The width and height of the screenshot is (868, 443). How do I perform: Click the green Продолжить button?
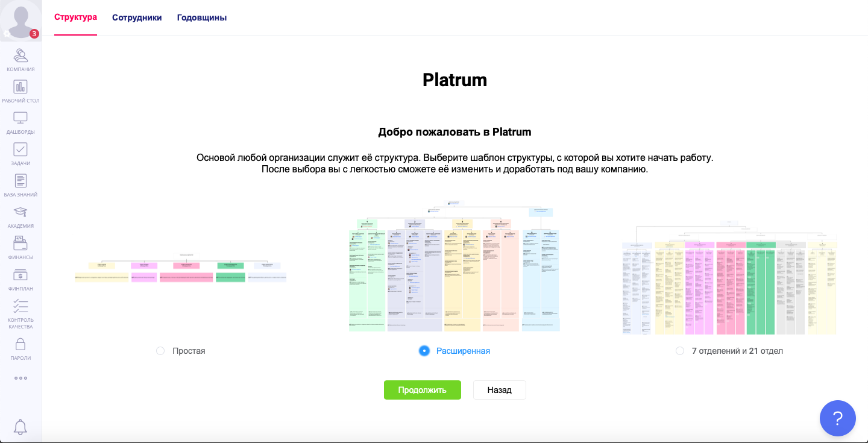coord(423,390)
